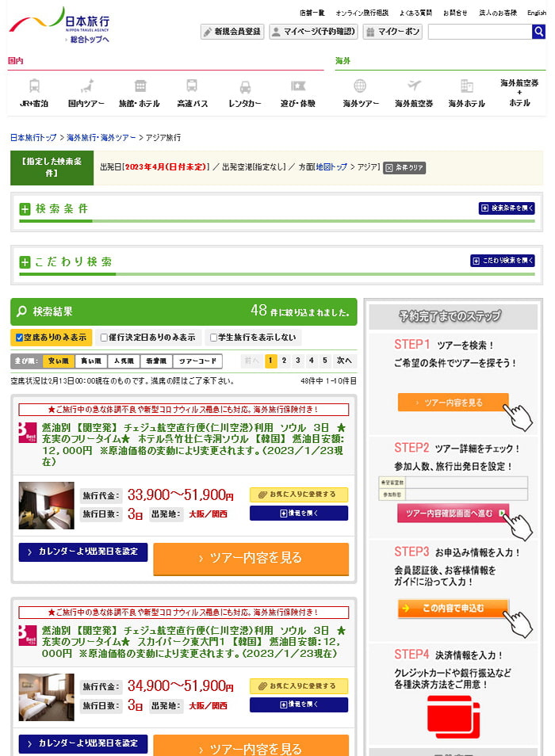Select the 高速バス bus icon
The width and height of the screenshot is (555, 756).
192,86
